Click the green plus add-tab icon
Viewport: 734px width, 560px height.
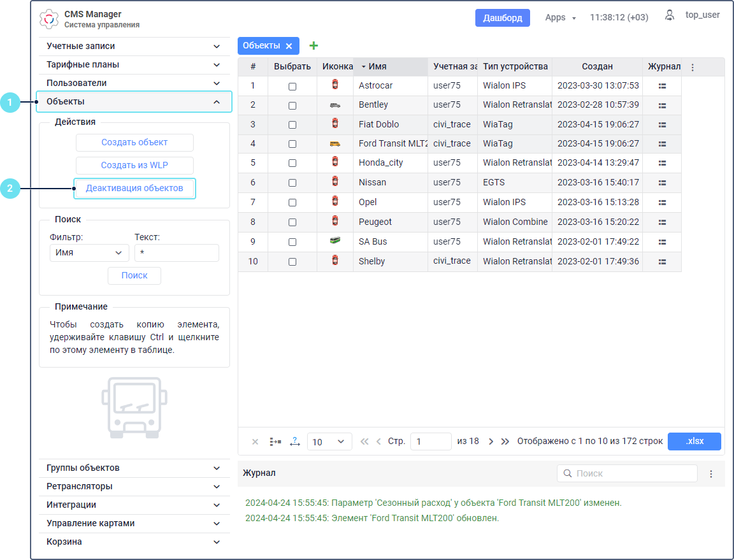coord(313,46)
